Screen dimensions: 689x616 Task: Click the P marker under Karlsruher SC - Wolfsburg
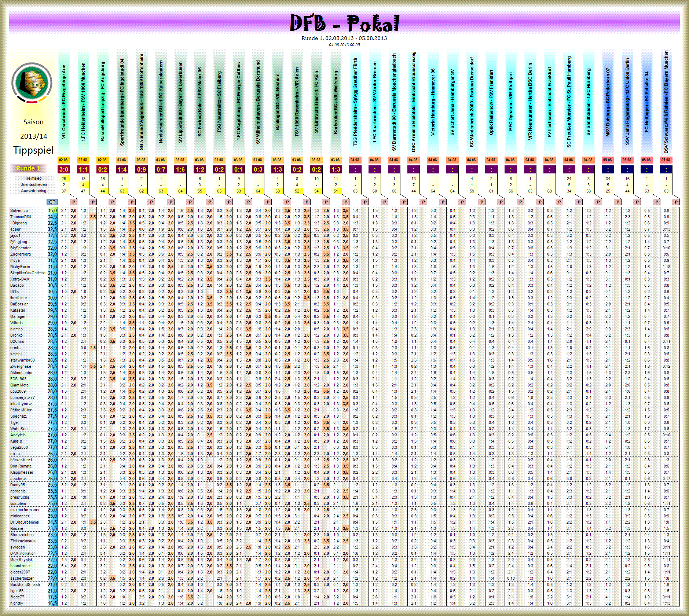(345, 202)
